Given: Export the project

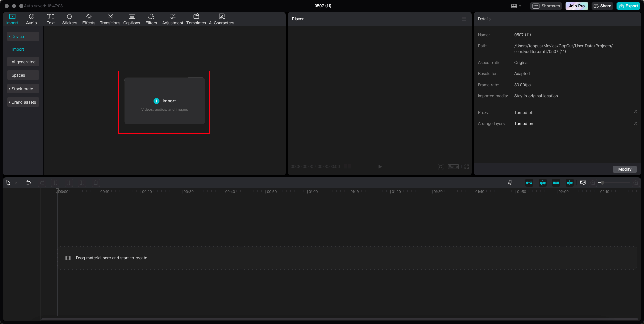Looking at the screenshot, I should tap(629, 6).
